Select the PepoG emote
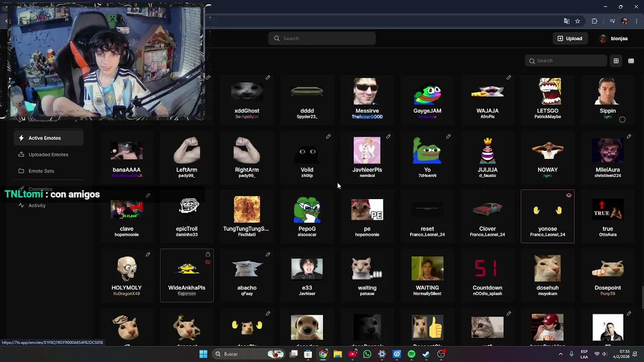Screen dimensions: 644x362 click(307, 216)
